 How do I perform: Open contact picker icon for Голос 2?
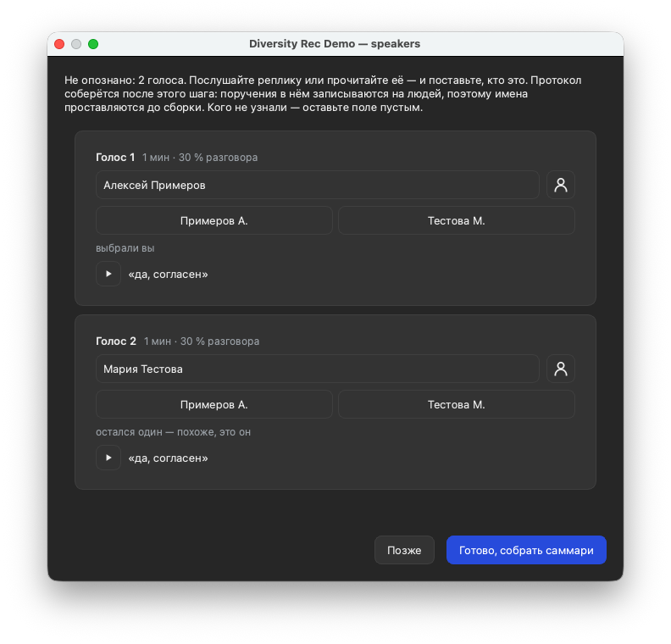tap(560, 369)
